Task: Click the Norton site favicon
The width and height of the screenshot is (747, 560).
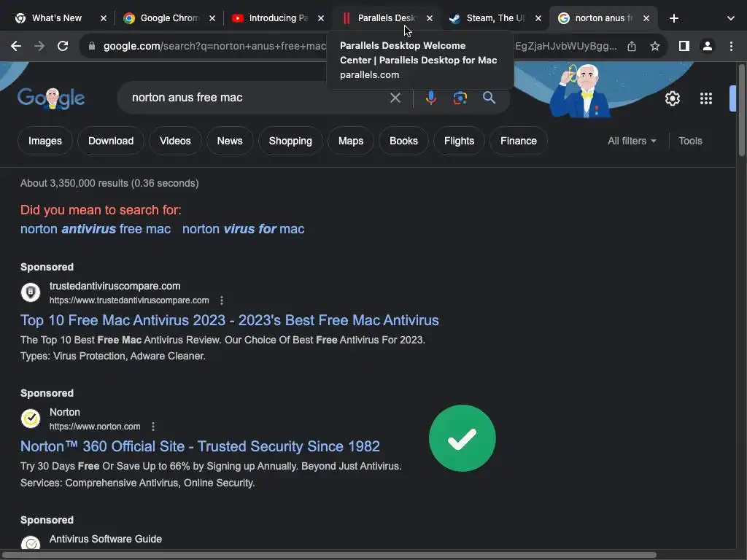Action: point(31,419)
